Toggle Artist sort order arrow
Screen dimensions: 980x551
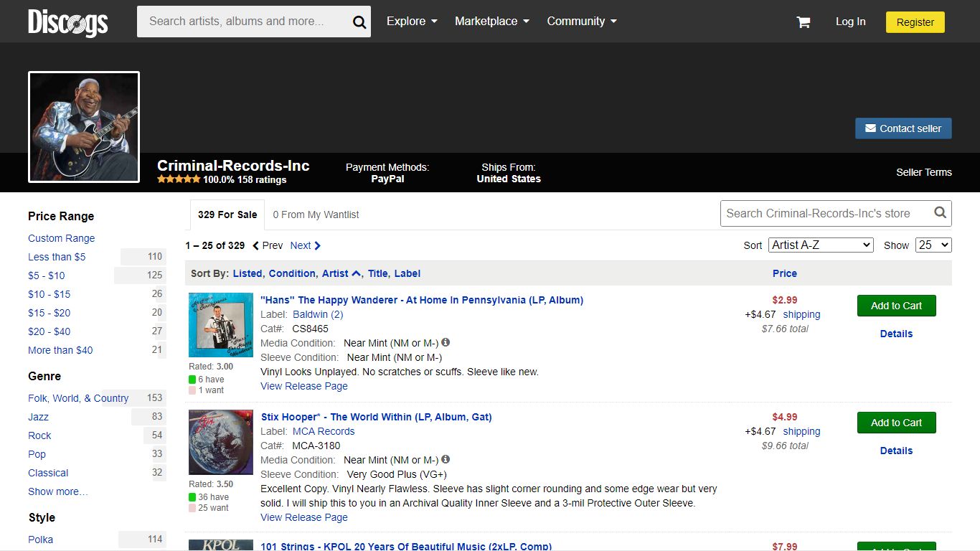tap(357, 273)
